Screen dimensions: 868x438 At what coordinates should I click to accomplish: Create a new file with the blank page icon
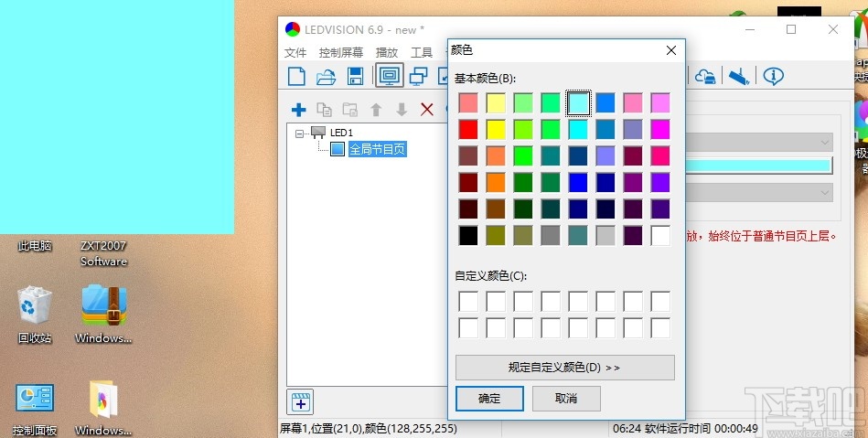[x=296, y=76]
